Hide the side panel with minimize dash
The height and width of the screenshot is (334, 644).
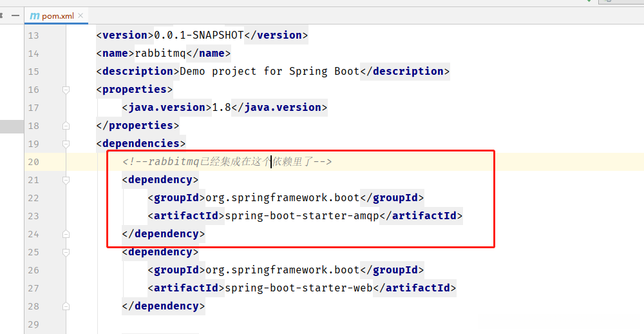click(x=15, y=15)
